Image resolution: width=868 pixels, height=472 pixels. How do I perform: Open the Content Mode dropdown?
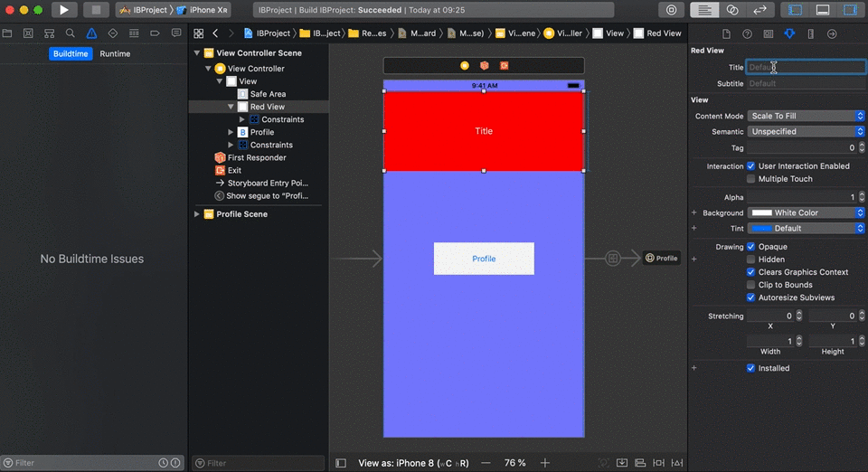pos(806,116)
